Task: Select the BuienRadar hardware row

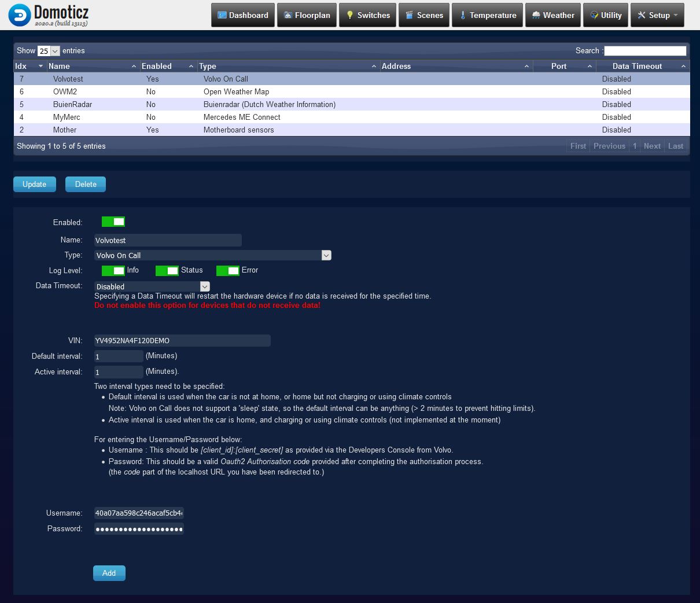Action: click(x=352, y=104)
